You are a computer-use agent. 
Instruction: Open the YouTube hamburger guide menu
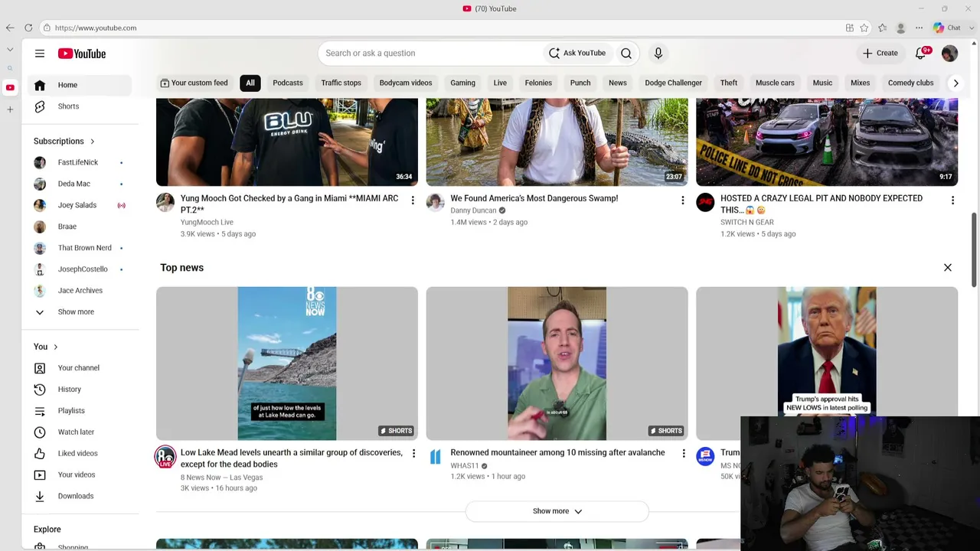tap(40, 54)
